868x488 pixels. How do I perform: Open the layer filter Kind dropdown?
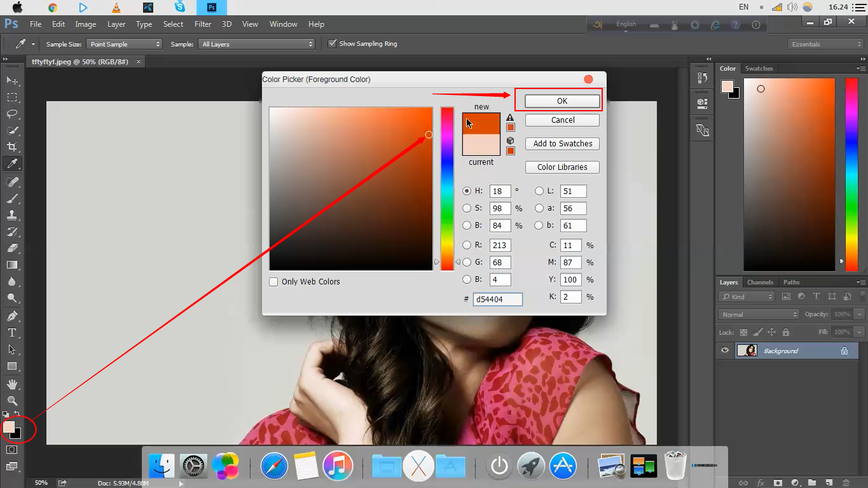[x=747, y=296]
